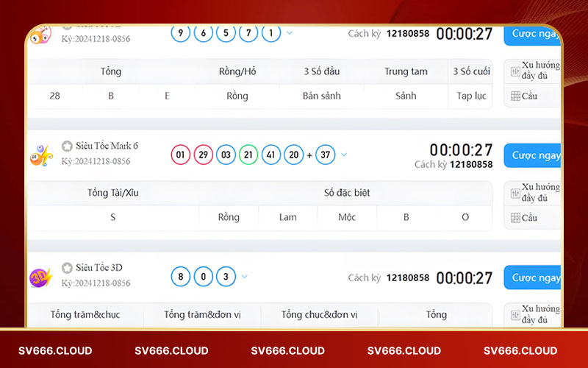
Task: Click green ball 21 in Mark 6 results
Action: [x=248, y=155]
